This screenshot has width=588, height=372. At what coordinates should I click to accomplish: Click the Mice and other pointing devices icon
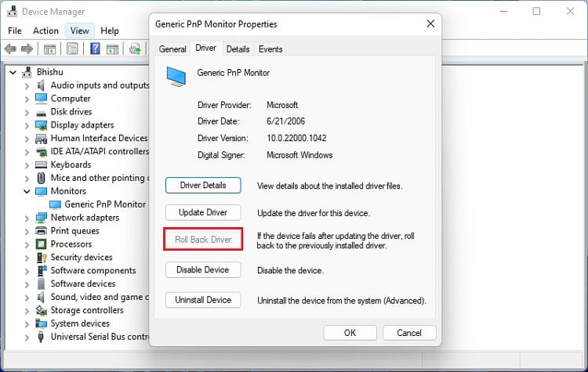(x=41, y=178)
